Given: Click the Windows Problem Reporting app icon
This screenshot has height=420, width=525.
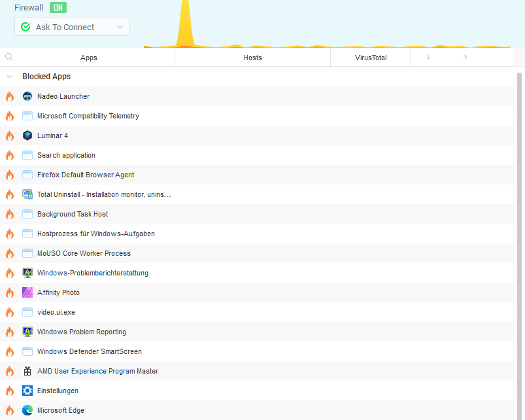Looking at the screenshot, I should click(x=27, y=332).
